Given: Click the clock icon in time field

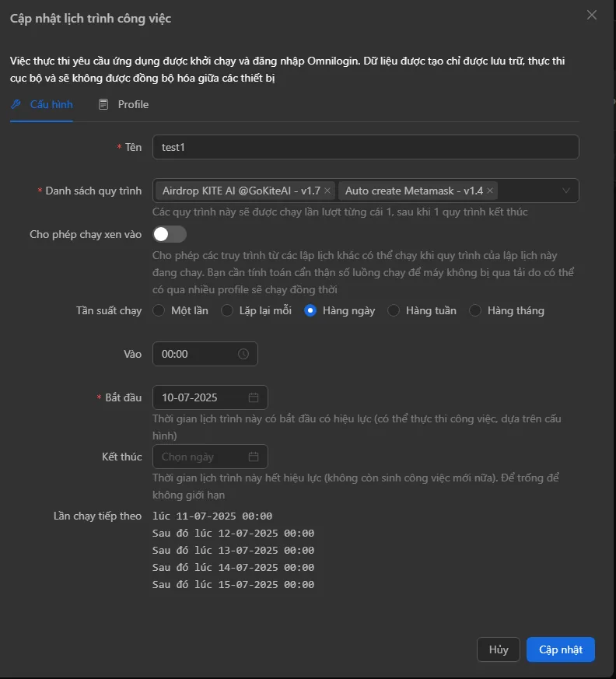Looking at the screenshot, I should [x=243, y=354].
